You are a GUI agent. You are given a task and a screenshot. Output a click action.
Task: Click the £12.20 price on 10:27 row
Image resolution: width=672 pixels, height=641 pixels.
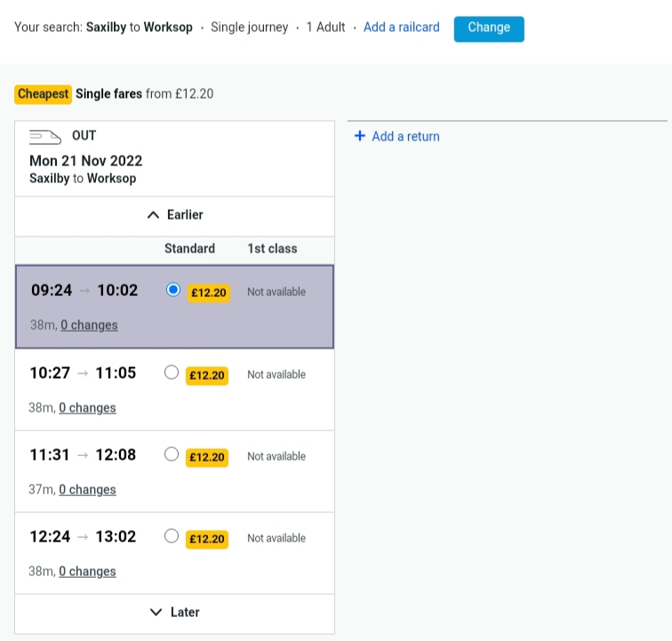pyautogui.click(x=207, y=375)
